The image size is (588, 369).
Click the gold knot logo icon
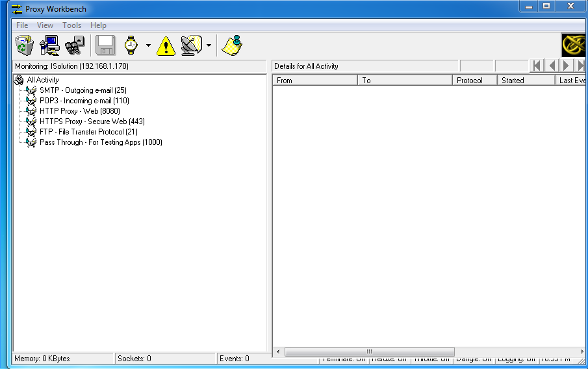(574, 45)
